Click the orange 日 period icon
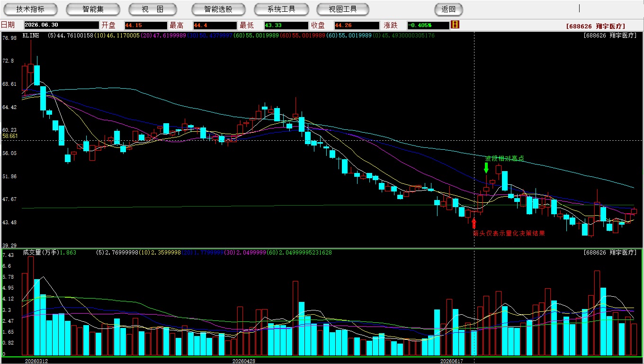Viewport: 644px width, 364px height. click(455, 25)
